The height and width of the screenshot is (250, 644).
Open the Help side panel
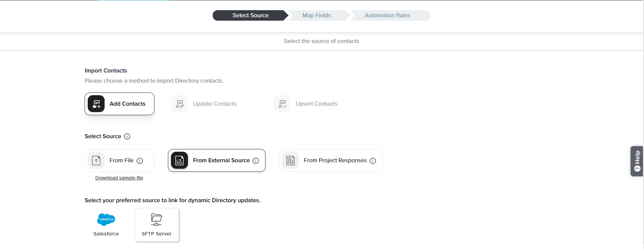pyautogui.click(x=637, y=161)
